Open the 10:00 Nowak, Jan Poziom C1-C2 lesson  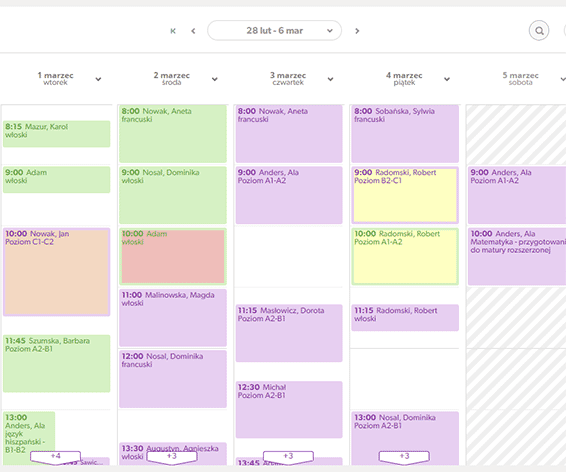click(57, 272)
